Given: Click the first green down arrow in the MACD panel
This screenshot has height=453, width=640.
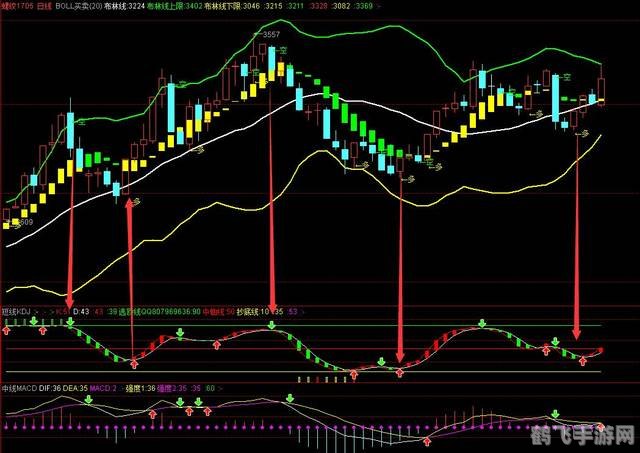Looking at the screenshot, I should click(87, 399).
